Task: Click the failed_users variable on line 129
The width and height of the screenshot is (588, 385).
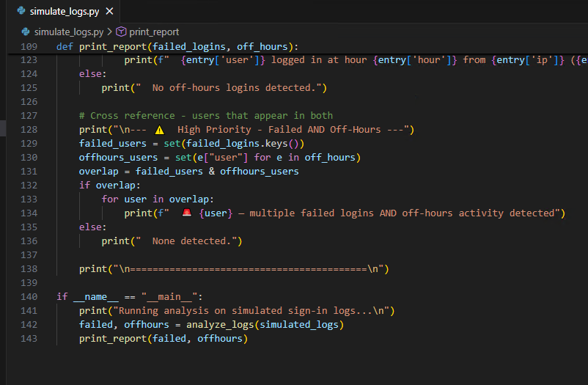Action: (x=112, y=143)
